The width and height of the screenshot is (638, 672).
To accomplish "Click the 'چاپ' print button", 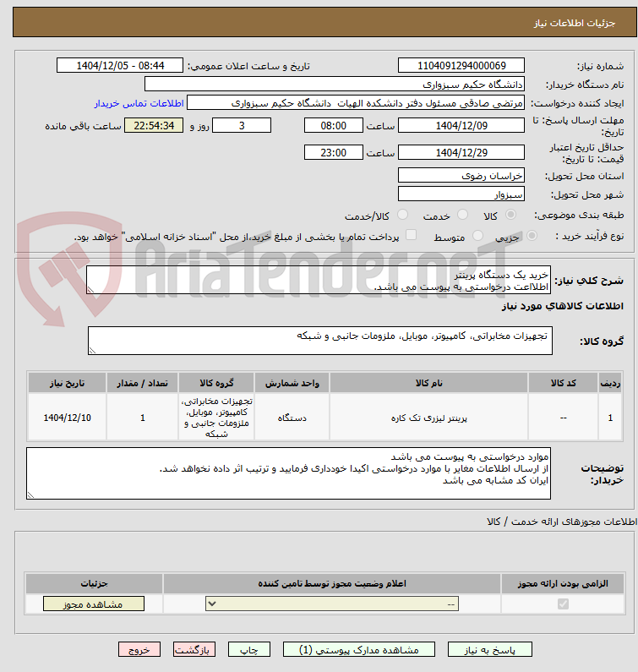I will [249, 650].
